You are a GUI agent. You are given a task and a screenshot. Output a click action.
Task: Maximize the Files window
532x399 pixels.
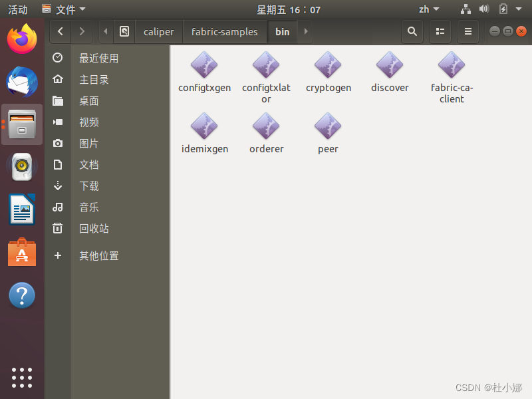(508, 31)
